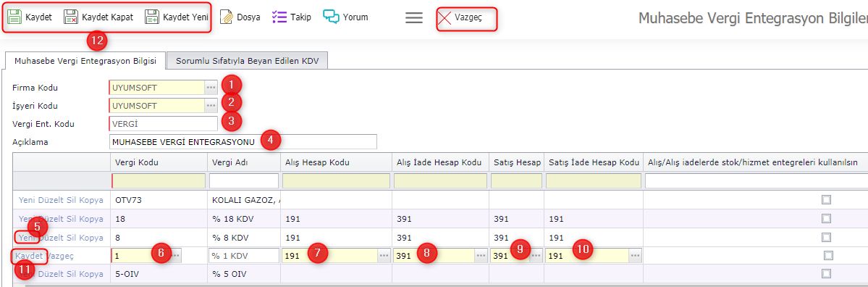
Task: Click the Kaydet Kapat toolbar button
Action: click(98, 17)
